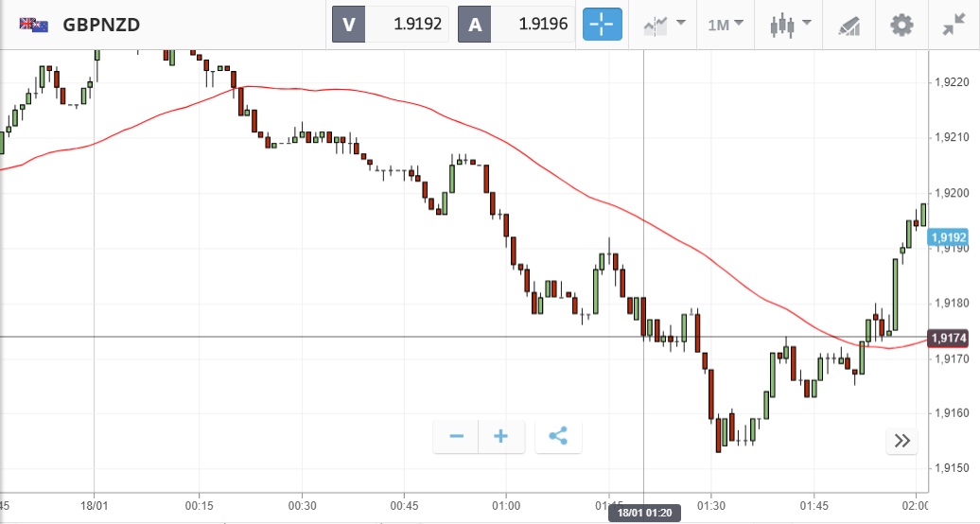
Task: Open the drawing tools icon
Action: point(849,25)
